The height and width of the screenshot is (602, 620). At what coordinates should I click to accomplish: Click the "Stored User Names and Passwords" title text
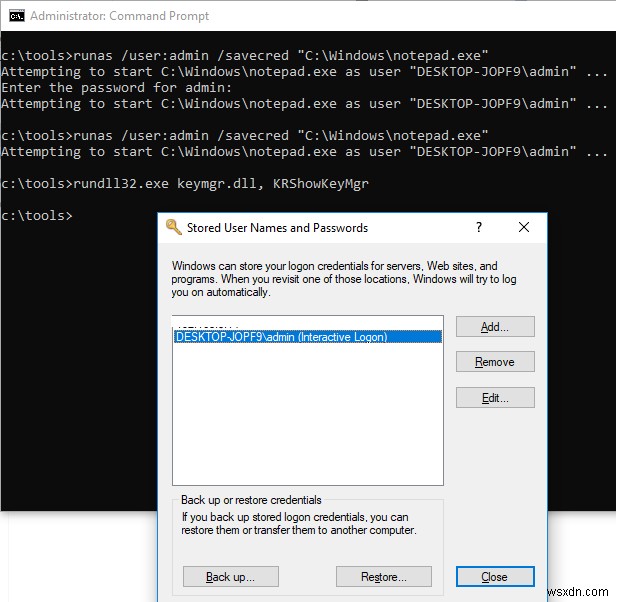coord(277,228)
